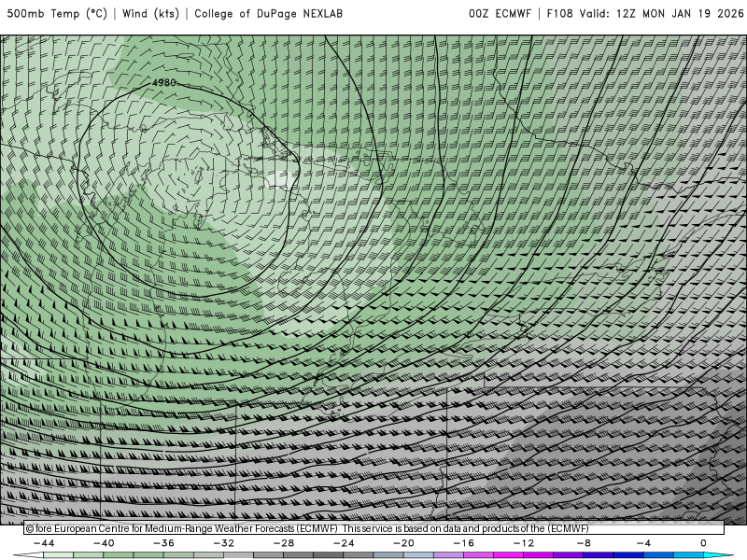Click the 'Wind (kts)' header label
The height and width of the screenshot is (560, 747).
tap(150, 14)
